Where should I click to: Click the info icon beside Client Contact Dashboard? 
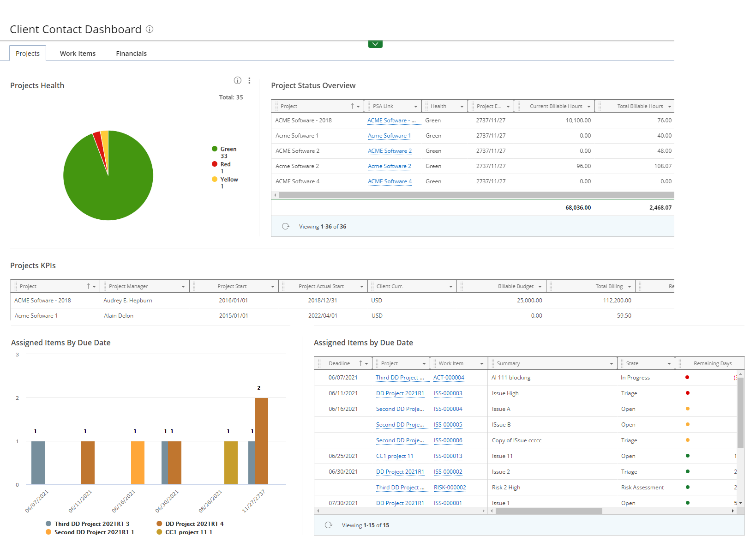pyautogui.click(x=150, y=29)
